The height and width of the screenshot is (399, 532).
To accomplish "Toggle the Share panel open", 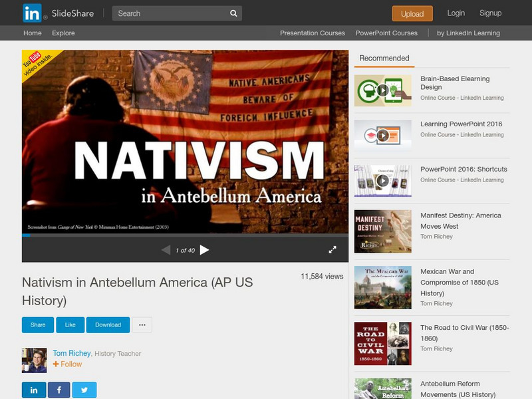I will (37, 325).
